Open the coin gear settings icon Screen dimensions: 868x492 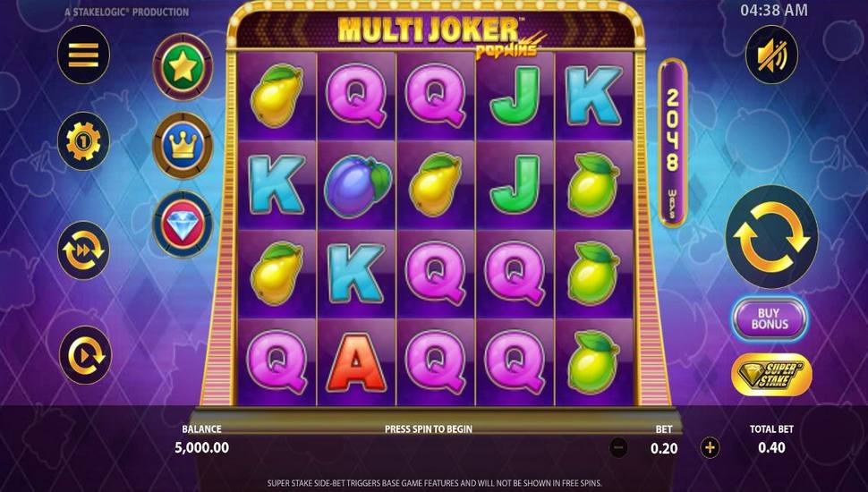click(x=83, y=141)
